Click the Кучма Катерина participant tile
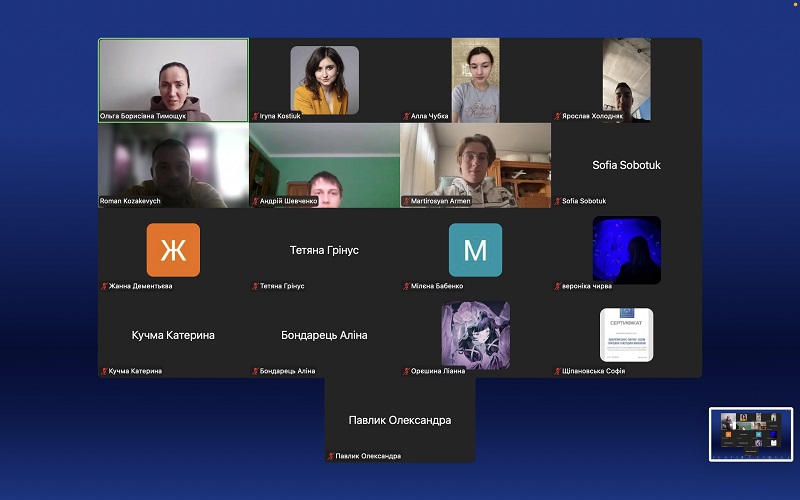The image size is (800, 500). point(173,335)
